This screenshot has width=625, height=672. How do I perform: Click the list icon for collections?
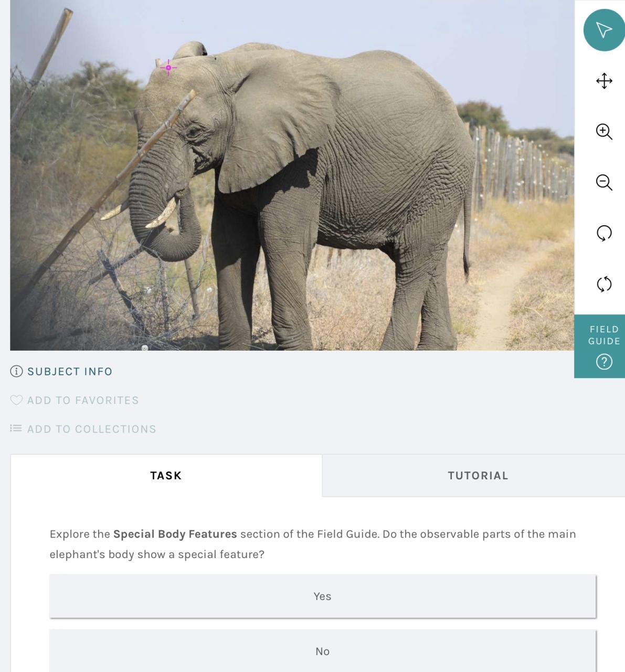[16, 428]
